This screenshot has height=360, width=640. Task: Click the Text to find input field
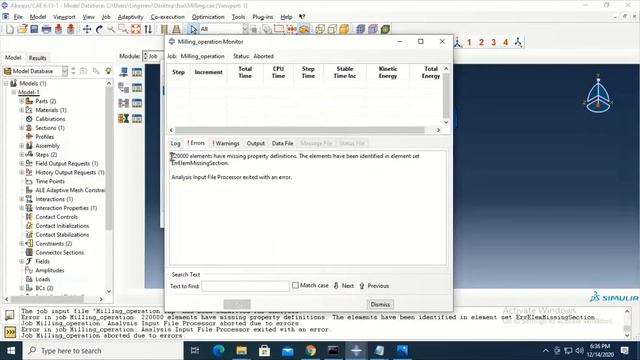click(x=245, y=286)
